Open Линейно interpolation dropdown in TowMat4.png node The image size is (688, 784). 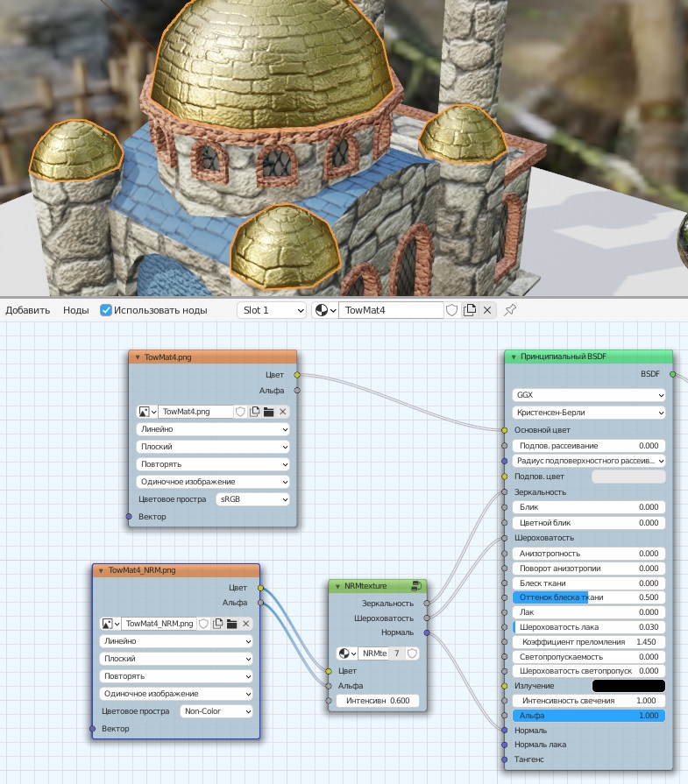pyautogui.click(x=213, y=429)
